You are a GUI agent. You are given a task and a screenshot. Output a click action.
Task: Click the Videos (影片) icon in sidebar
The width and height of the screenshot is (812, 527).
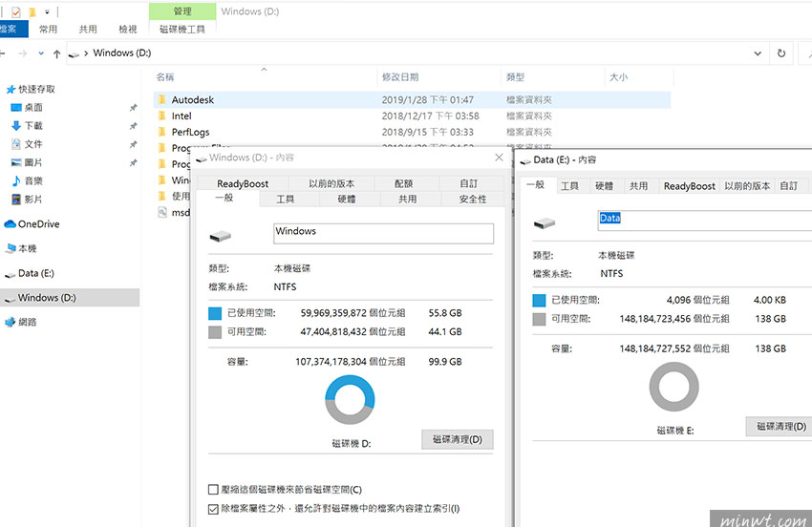point(16,200)
